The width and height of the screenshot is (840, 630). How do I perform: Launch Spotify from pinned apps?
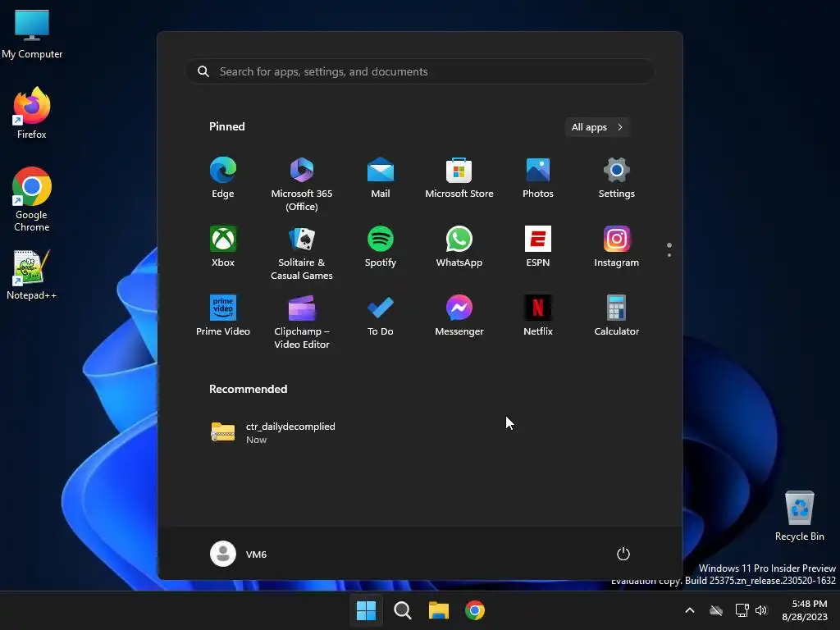coord(381,247)
